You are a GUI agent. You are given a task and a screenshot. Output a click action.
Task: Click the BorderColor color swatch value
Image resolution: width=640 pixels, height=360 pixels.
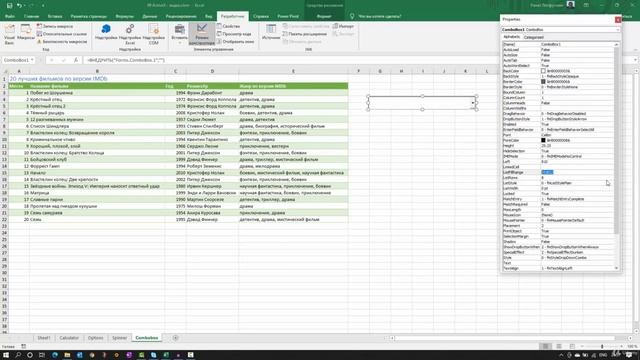tap(543, 82)
